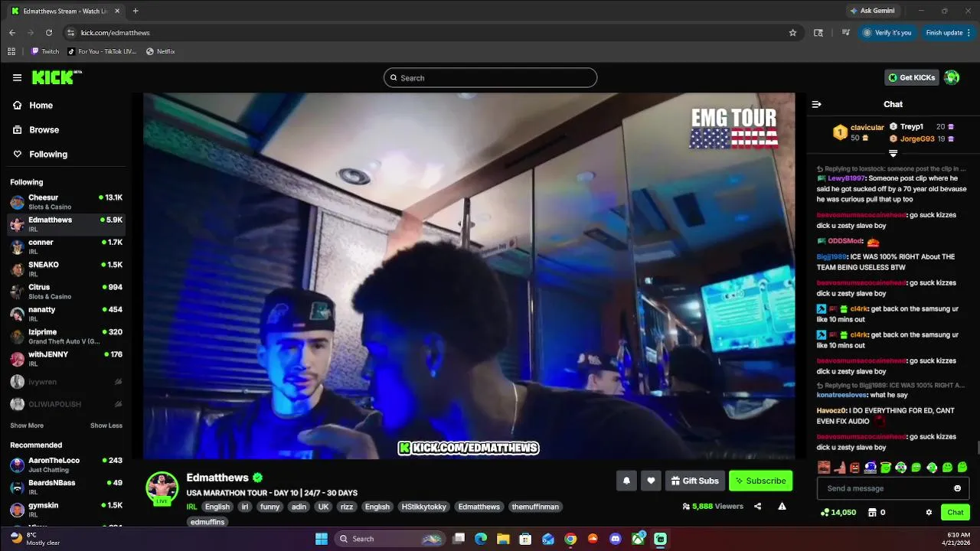
Task: Open SNEAKO channel in Following list
Action: pos(65,269)
